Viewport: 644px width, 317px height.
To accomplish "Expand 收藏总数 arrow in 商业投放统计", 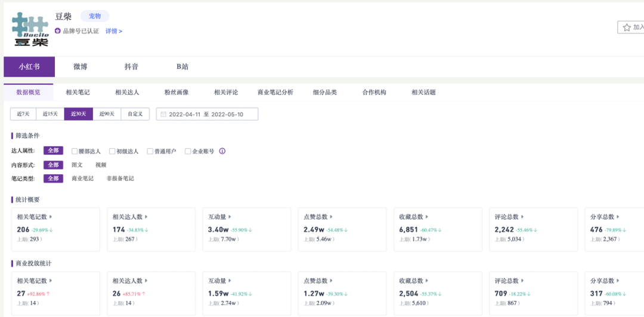I will (x=427, y=281).
